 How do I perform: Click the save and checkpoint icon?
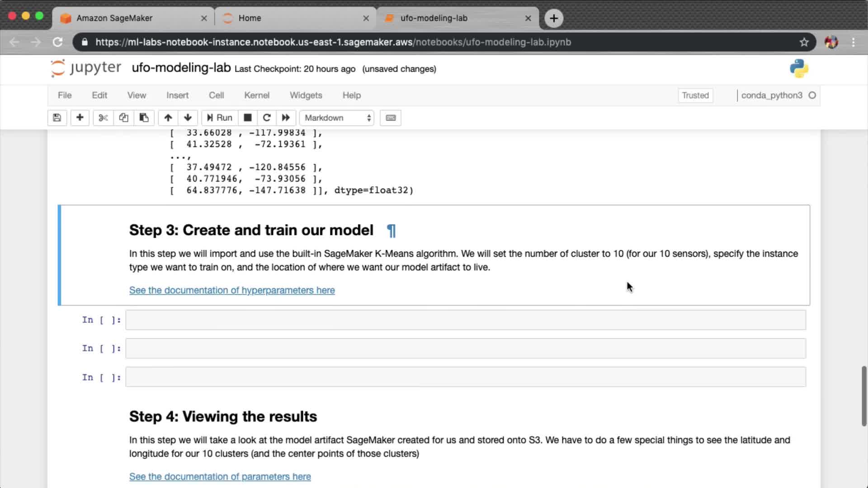[57, 118]
